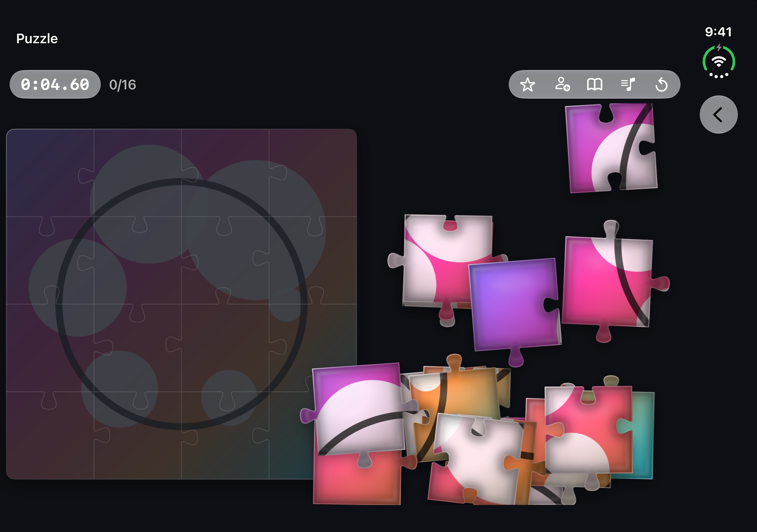Click the 0:04.60 timer pill
Viewport: 757px width, 532px height.
point(55,84)
